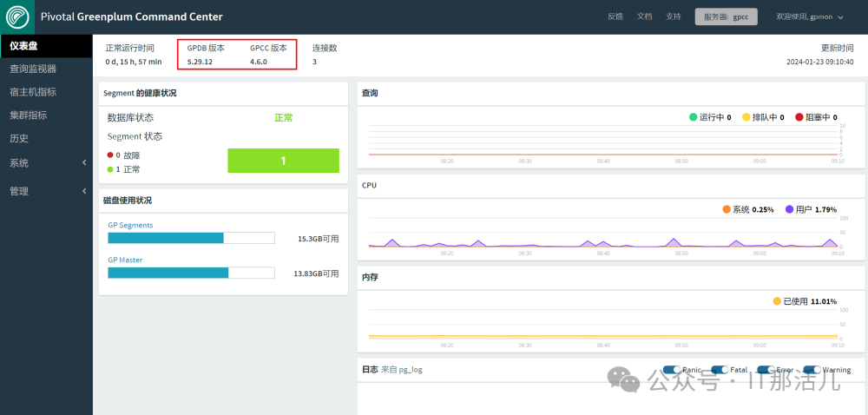Image resolution: width=868 pixels, height=415 pixels.
Task: Click the GPCC version value 4.6.0
Action: coord(259,62)
